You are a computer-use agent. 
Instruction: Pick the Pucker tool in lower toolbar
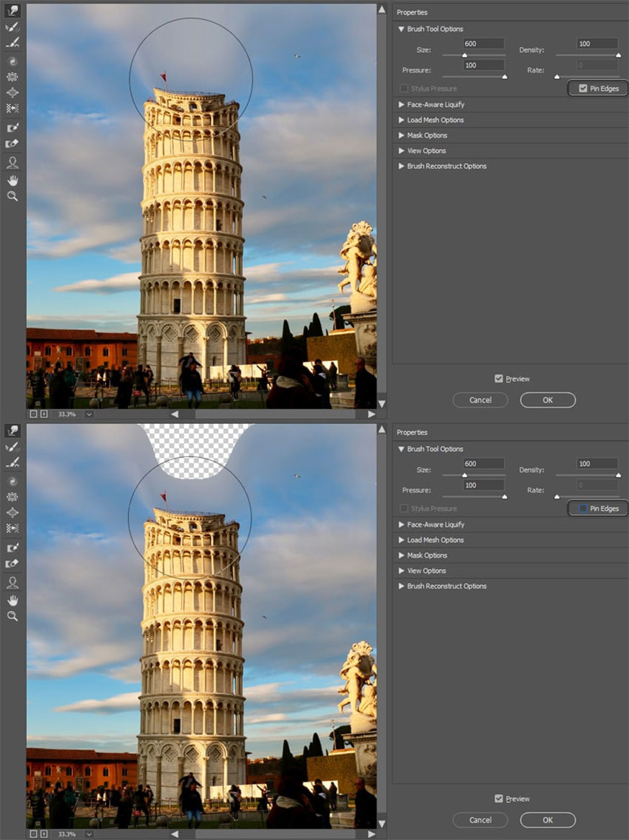click(x=12, y=497)
